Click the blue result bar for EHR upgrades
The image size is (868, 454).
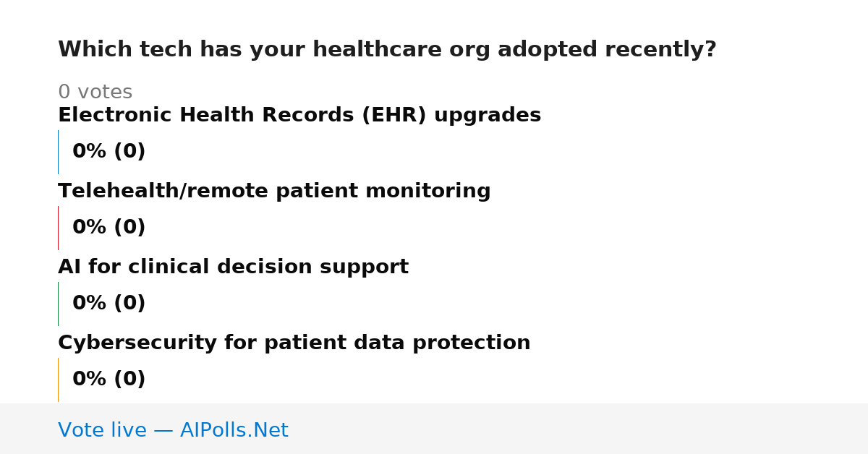[x=58, y=152]
